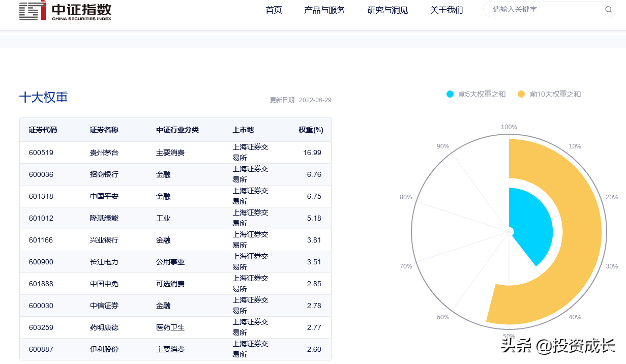The image size is (626, 364).
Task: Click the weight value 6.75
Action: pos(314,196)
